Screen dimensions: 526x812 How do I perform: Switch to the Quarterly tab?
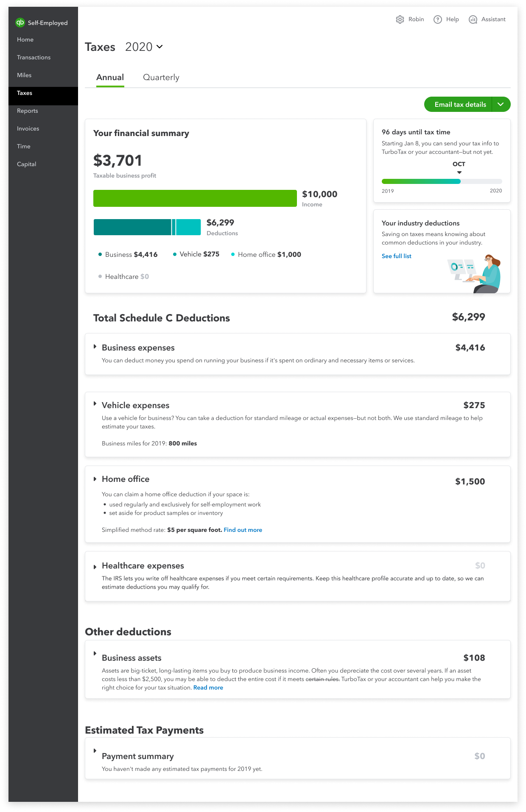pos(161,78)
